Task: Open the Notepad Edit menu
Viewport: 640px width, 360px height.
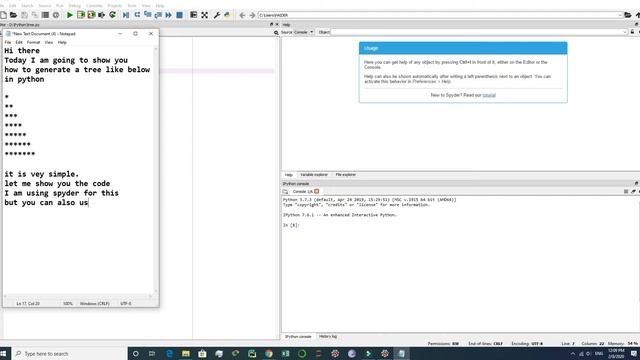Action: point(19,42)
